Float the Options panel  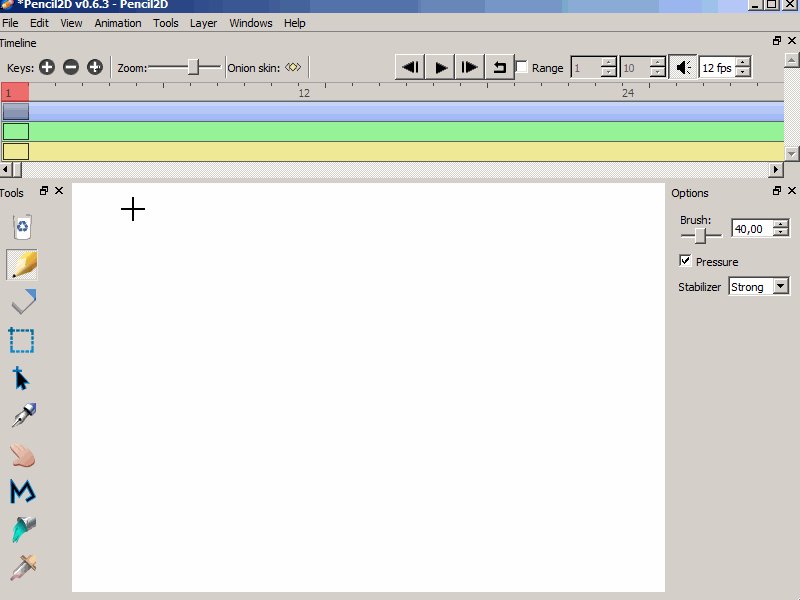(777, 190)
